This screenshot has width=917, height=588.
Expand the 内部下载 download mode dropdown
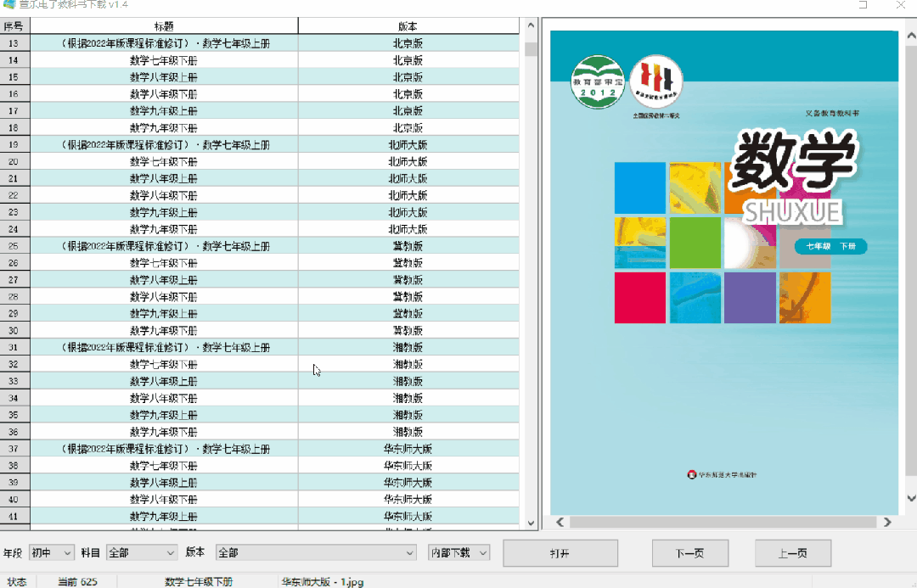point(458,552)
